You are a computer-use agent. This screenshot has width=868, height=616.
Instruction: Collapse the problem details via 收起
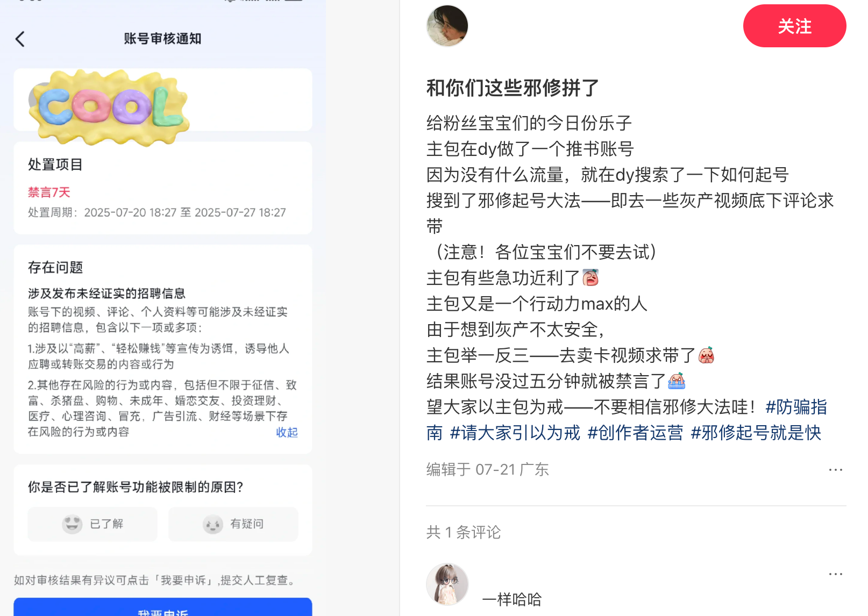pos(287,432)
